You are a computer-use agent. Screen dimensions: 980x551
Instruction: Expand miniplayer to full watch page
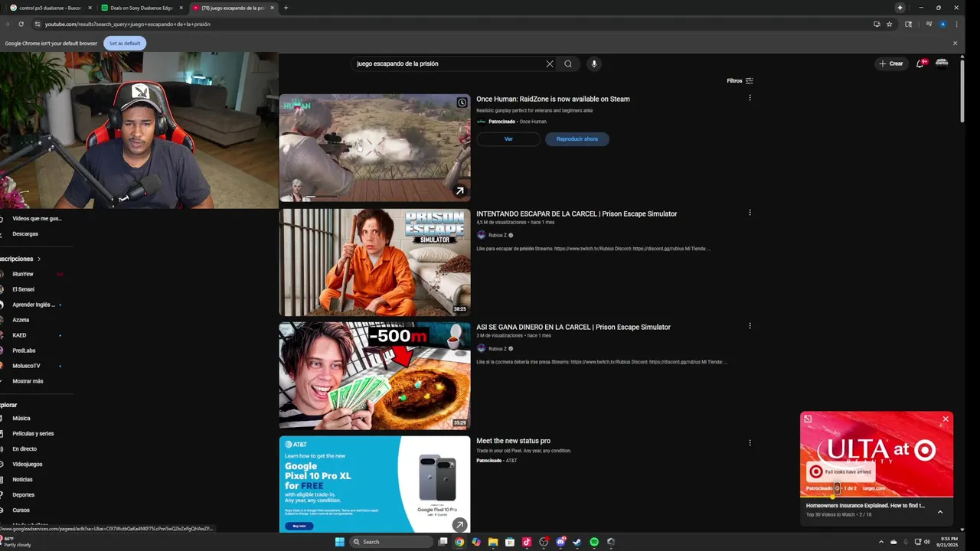808,419
